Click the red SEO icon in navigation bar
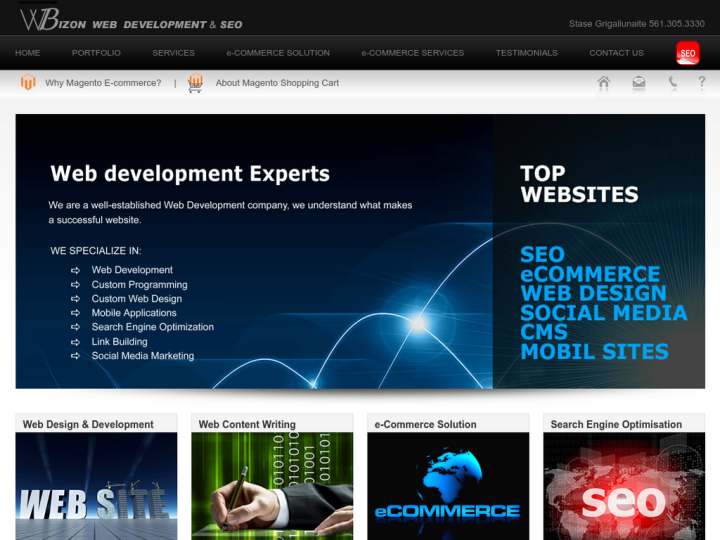This screenshot has height=540, width=720. click(687, 53)
